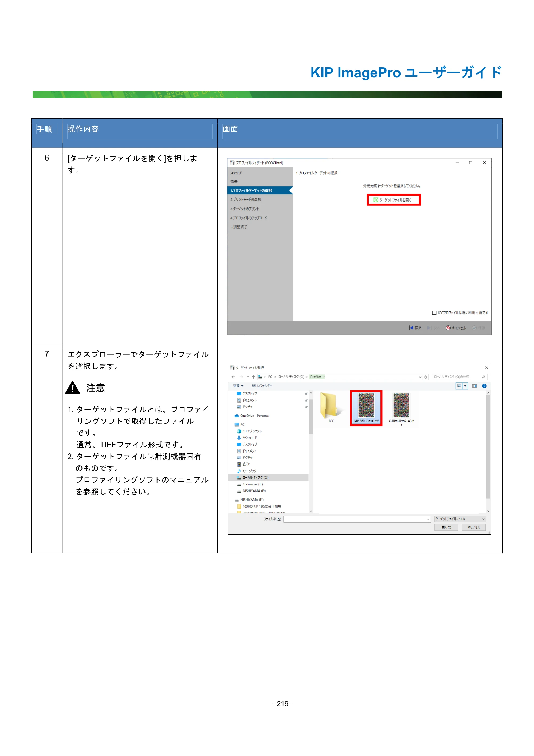Viewport: 534px width, 756px height.
Task: Select ビデオ in navigation tree
Action: (x=243, y=464)
